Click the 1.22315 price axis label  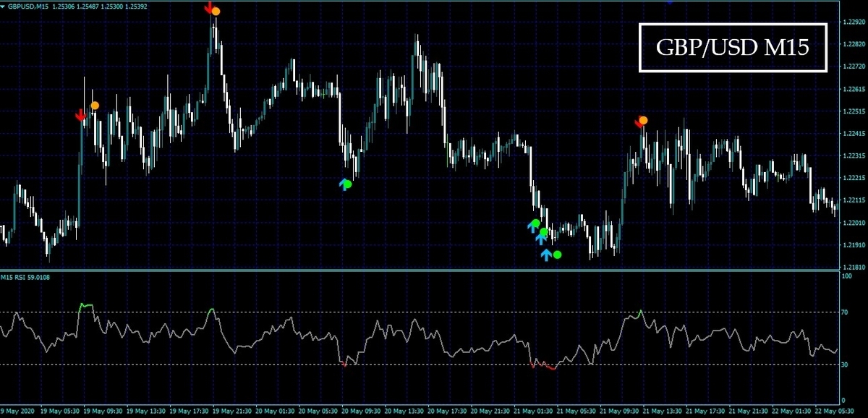coord(854,156)
